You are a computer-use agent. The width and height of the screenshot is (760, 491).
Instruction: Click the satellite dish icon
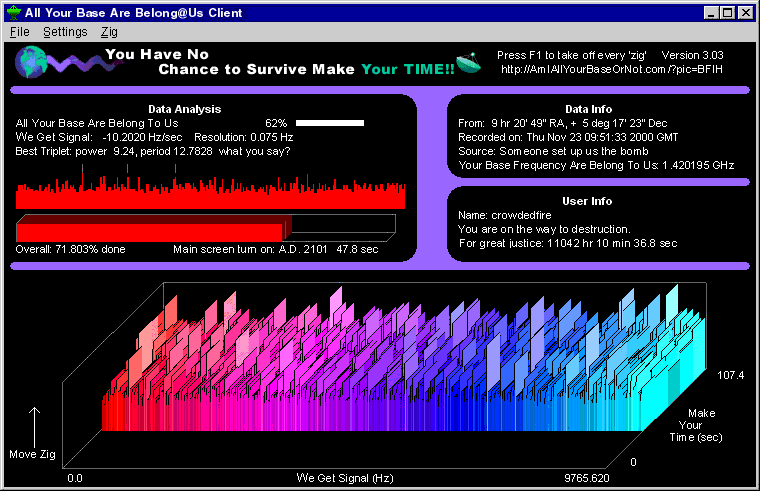click(x=468, y=63)
